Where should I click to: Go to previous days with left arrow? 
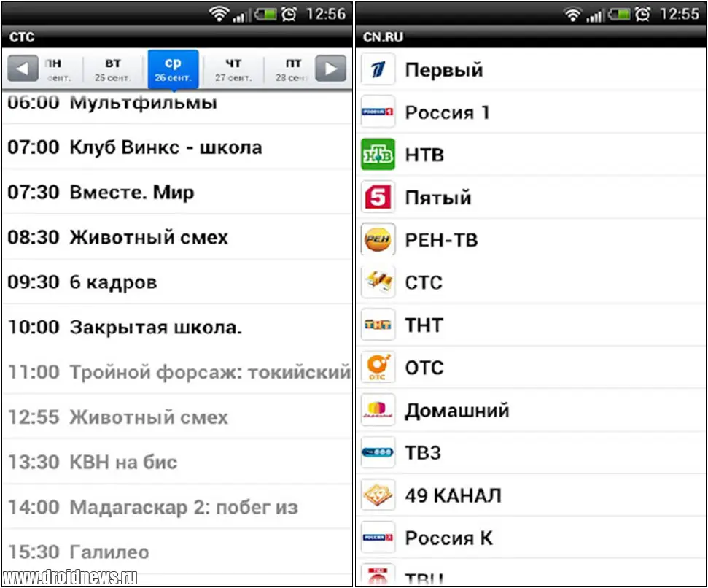pos(23,69)
